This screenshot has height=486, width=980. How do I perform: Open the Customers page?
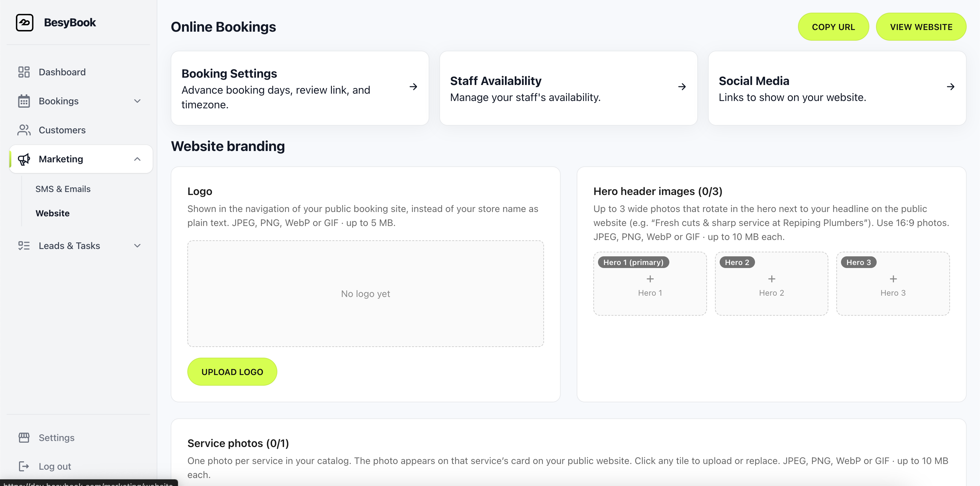point(81,130)
